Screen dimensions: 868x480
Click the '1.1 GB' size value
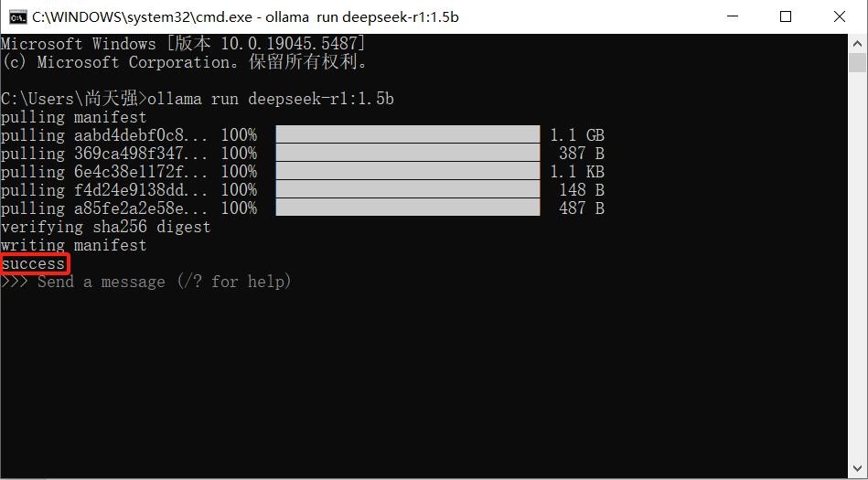(x=577, y=135)
